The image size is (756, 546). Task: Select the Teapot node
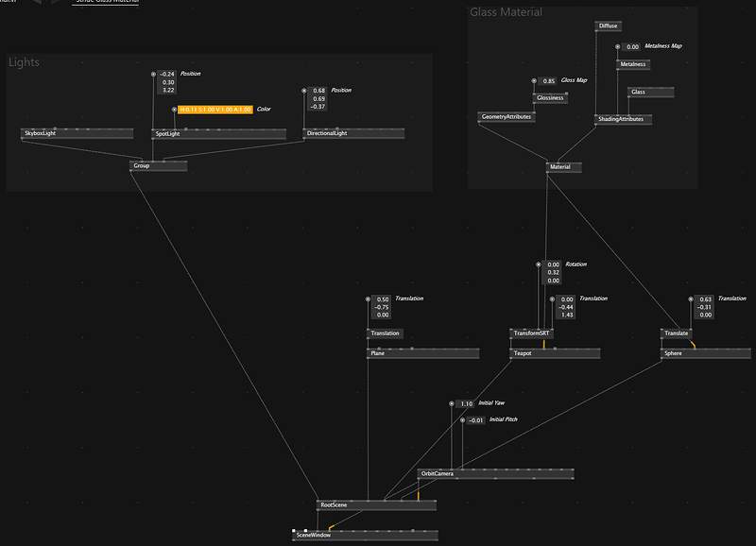click(x=555, y=353)
